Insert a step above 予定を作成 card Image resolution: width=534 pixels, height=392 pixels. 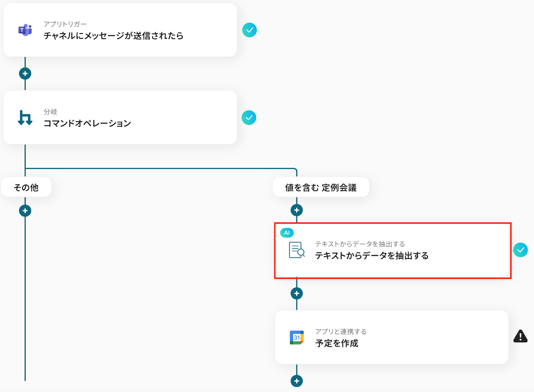point(297,293)
